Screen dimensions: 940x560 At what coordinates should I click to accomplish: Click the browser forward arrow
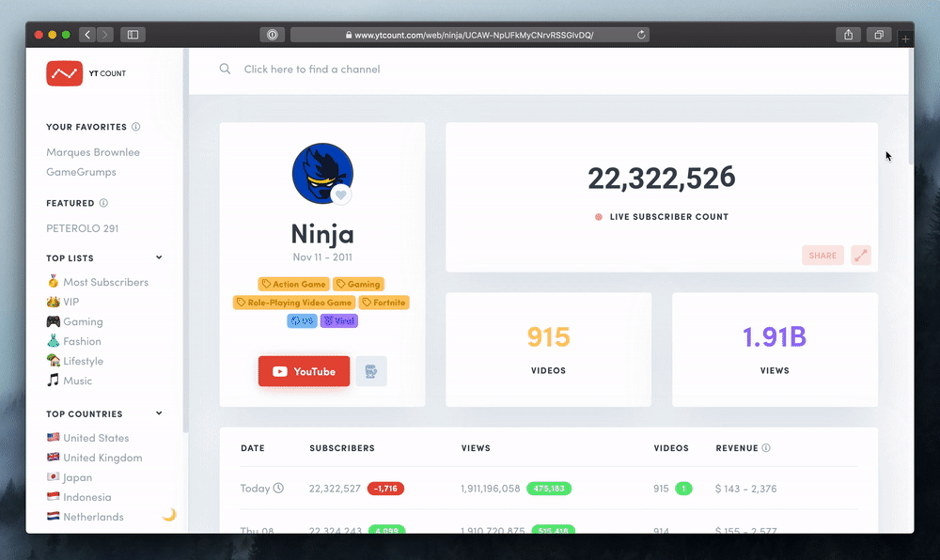tap(105, 35)
